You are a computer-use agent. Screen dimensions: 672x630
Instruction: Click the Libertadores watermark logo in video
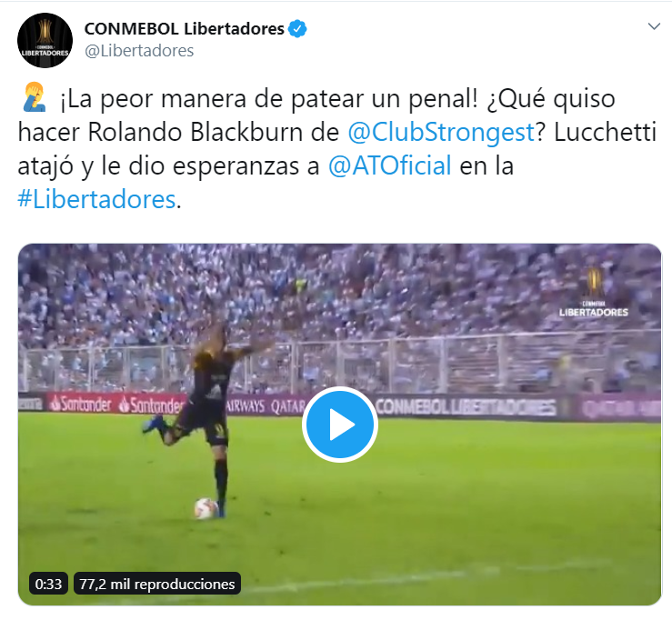point(594,294)
